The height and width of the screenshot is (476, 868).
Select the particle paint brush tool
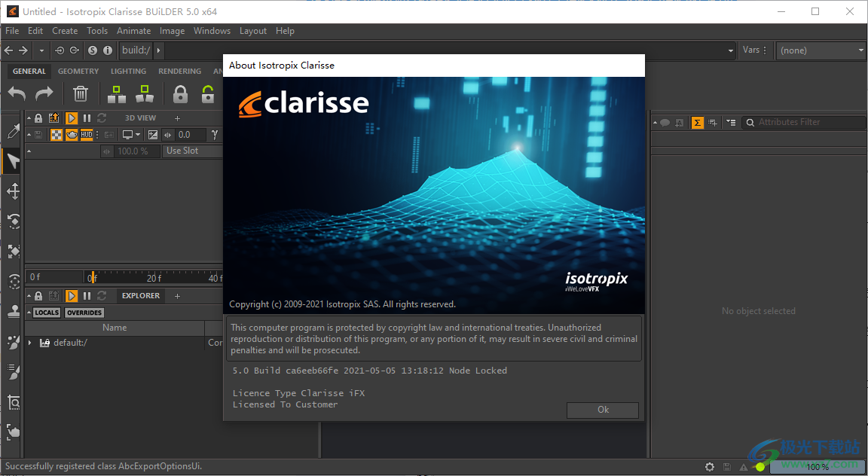tap(14, 342)
